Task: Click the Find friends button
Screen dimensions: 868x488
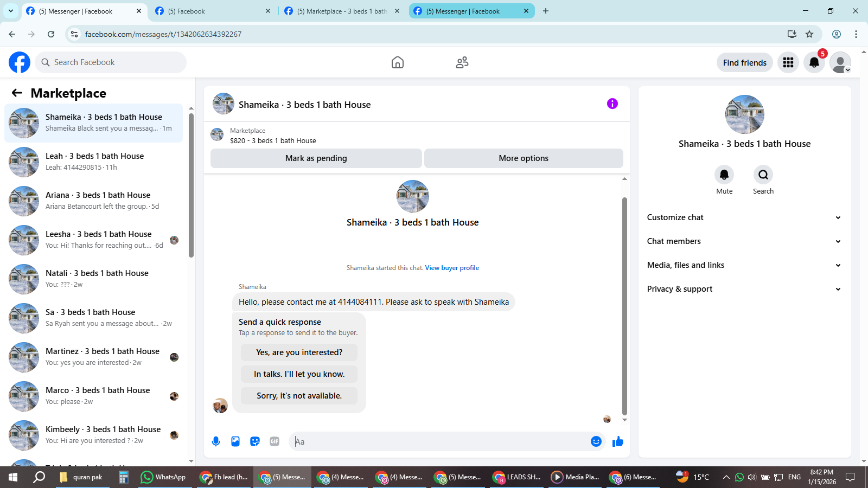Action: point(744,62)
